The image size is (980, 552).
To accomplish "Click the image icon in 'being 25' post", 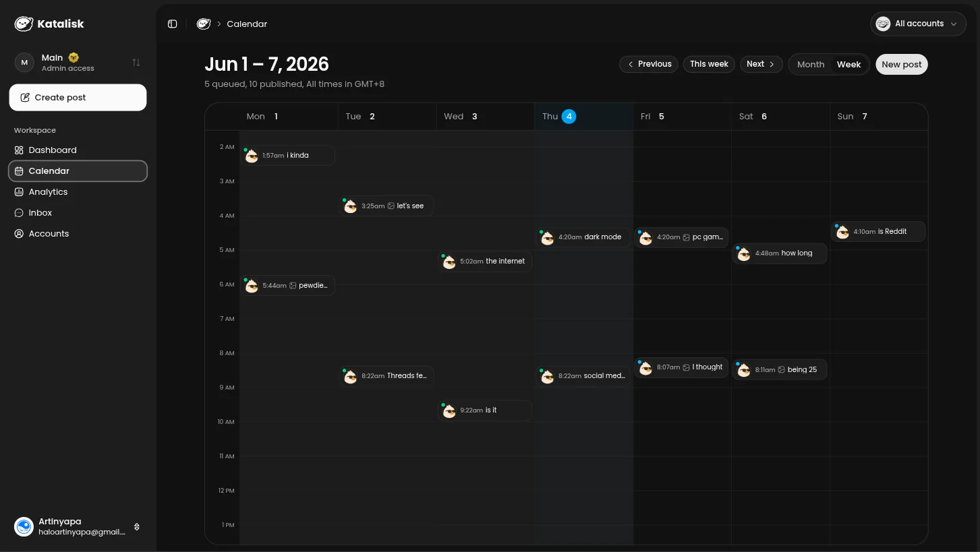I will coord(781,370).
